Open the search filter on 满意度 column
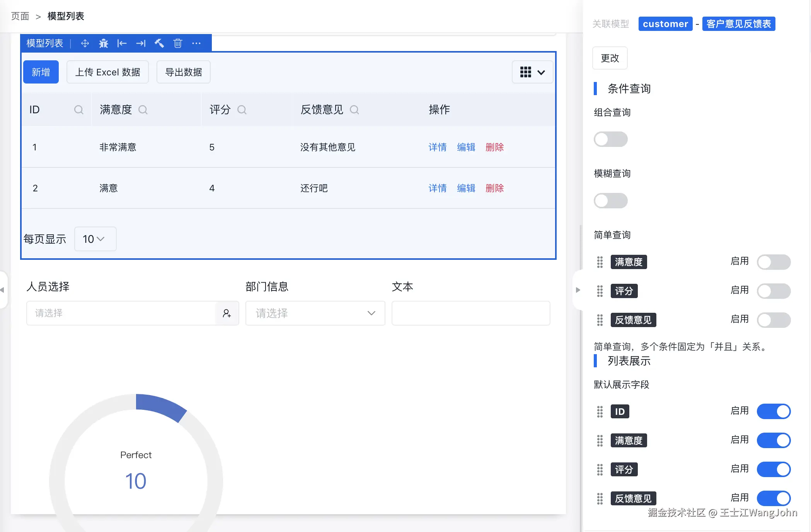 coord(143,110)
